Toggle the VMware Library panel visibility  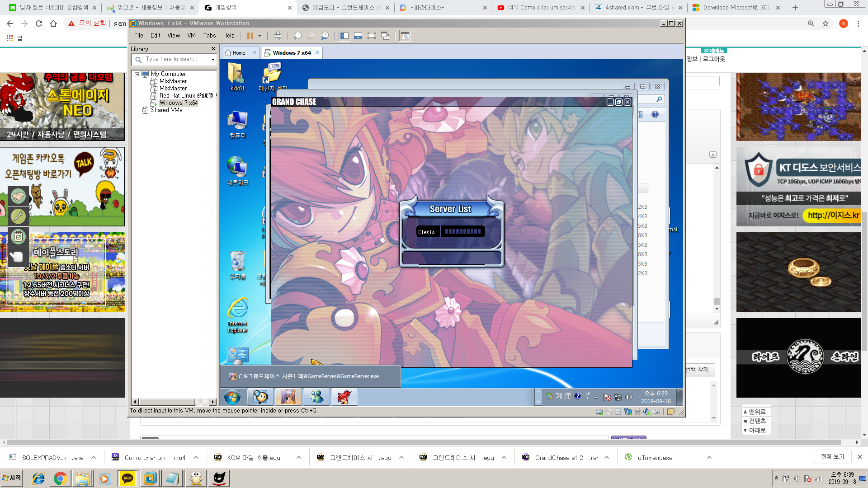tap(344, 36)
